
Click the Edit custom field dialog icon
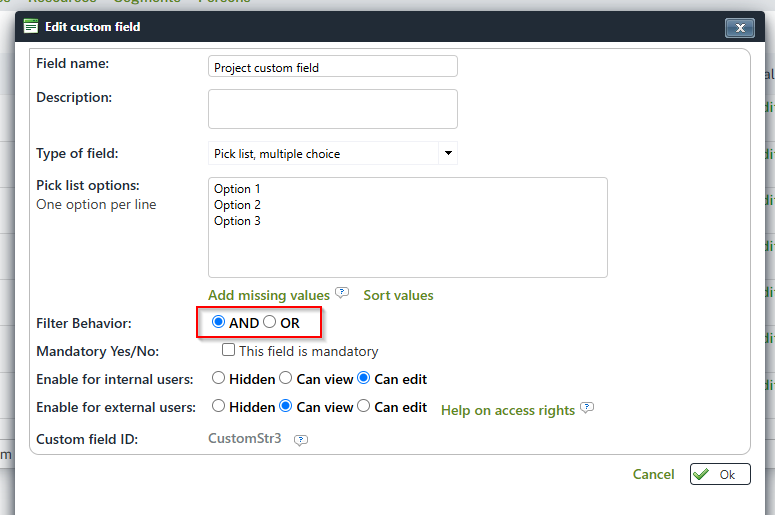(31, 27)
